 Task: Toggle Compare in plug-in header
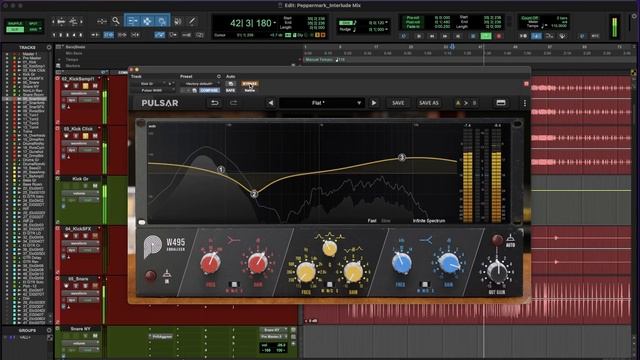point(209,90)
